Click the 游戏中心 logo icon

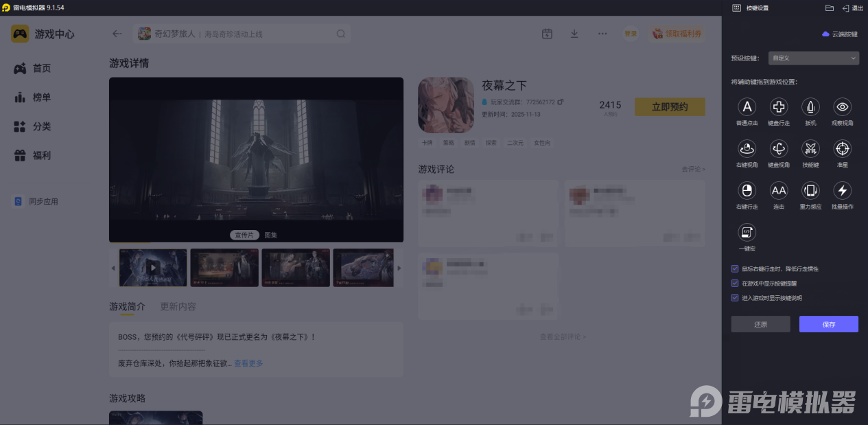(20, 34)
